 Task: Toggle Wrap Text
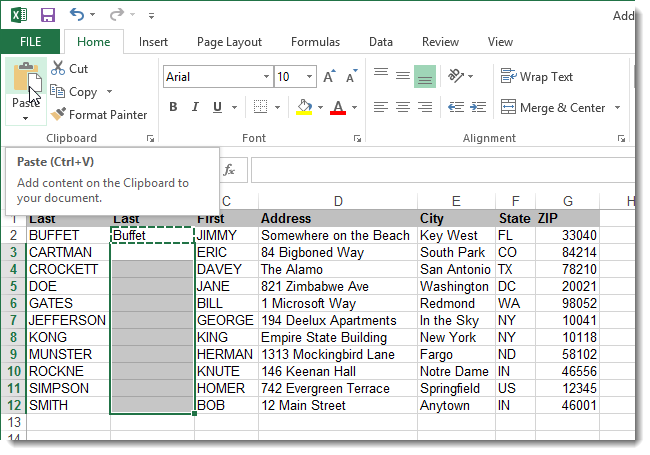[537, 77]
